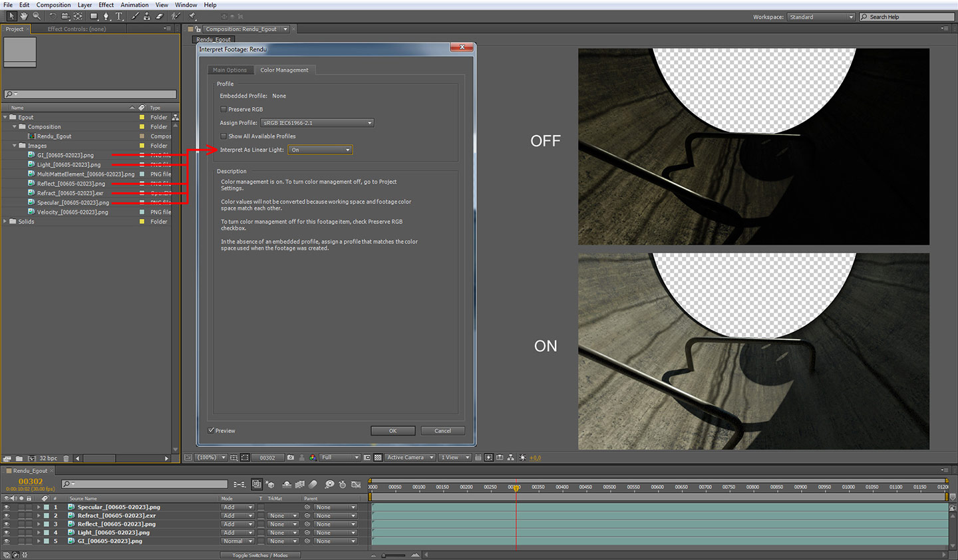Open the Effect menu
Viewport: 958px width, 560px height.
pos(106,5)
